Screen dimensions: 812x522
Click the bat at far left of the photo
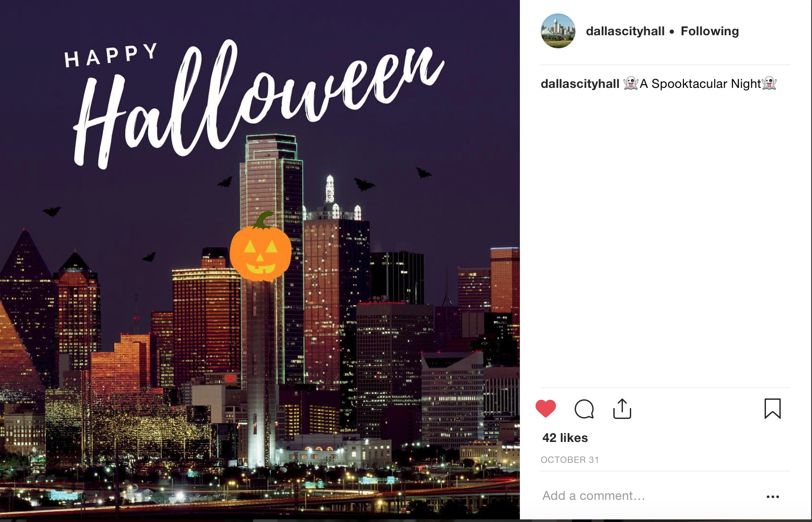coord(52,211)
